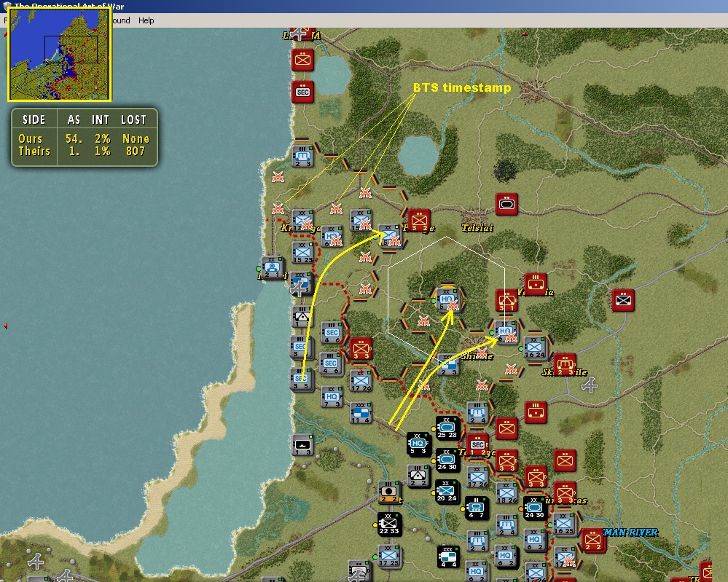728x582 pixels.
Task: Click the 'LOST' column header
Action: click(x=133, y=119)
